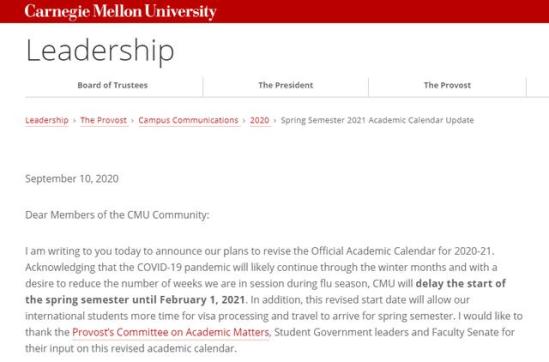Viewport: 549px width, 362px height.
Task: Click the 2020 breadcrumb link
Action: [x=260, y=120]
